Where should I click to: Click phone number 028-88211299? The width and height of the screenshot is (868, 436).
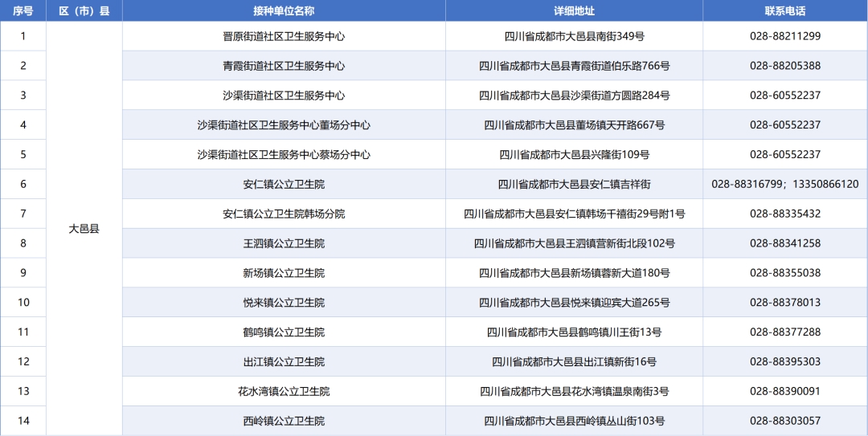(x=784, y=36)
